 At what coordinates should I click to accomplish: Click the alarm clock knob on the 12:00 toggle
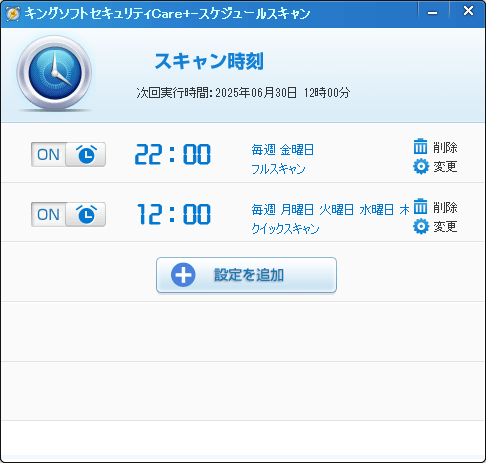86,214
